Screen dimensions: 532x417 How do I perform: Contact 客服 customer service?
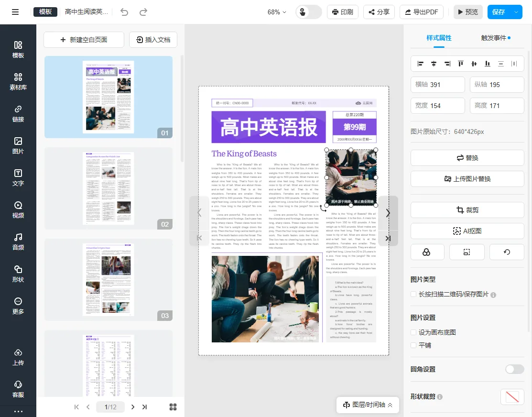(18, 389)
